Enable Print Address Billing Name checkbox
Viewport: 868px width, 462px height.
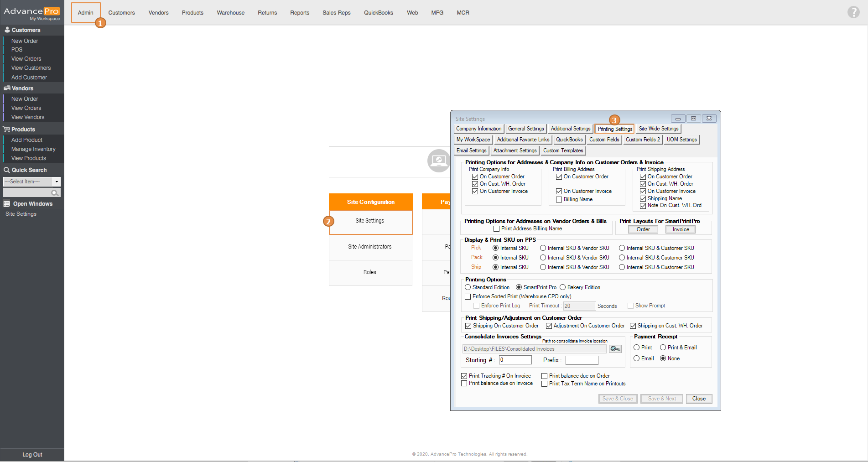click(496, 229)
